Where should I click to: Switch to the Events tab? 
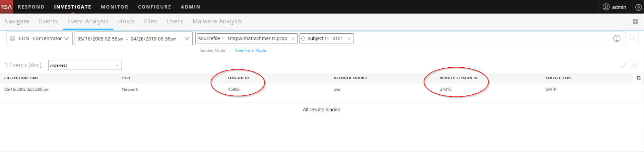pyautogui.click(x=48, y=22)
